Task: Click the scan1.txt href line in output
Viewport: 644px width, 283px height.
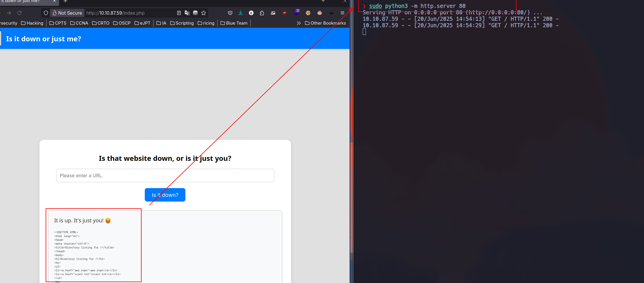Action: 87,274
